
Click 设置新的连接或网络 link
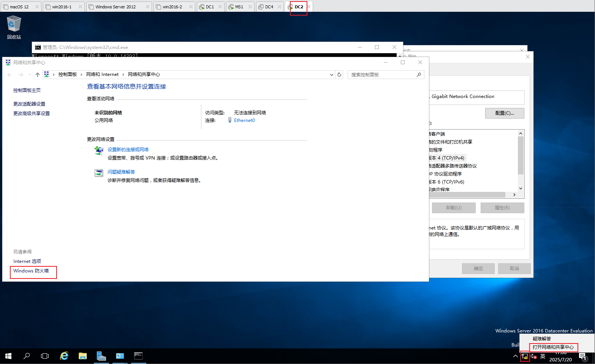pyautogui.click(x=128, y=150)
